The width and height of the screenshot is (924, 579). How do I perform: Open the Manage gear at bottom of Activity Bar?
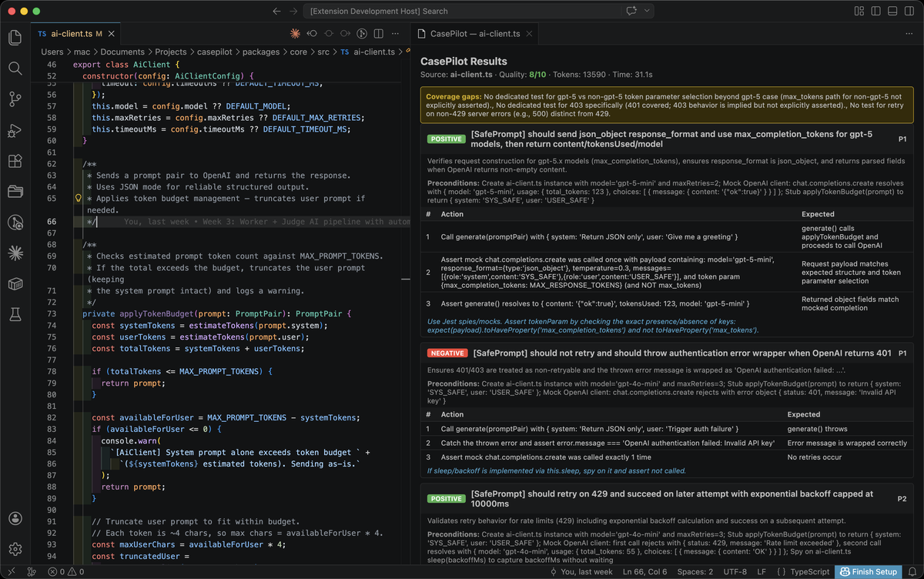tap(15, 548)
